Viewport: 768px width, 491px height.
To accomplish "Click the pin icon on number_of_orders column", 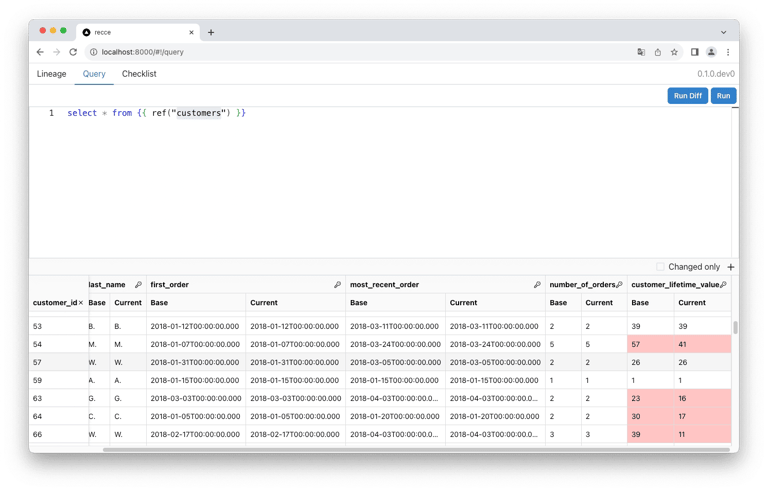I will pos(620,285).
